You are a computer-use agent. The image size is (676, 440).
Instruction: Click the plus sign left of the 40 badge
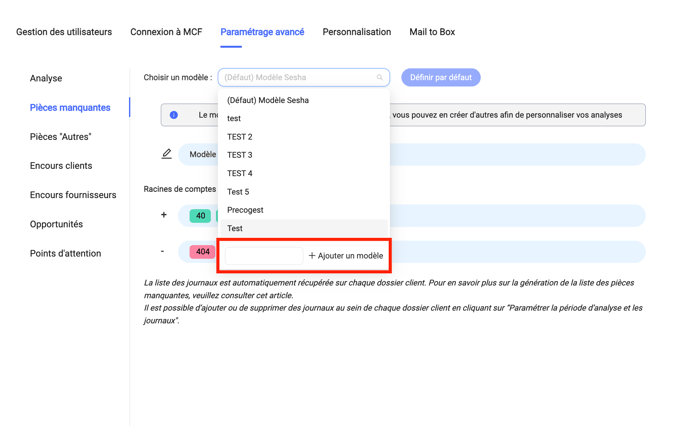pyautogui.click(x=164, y=215)
